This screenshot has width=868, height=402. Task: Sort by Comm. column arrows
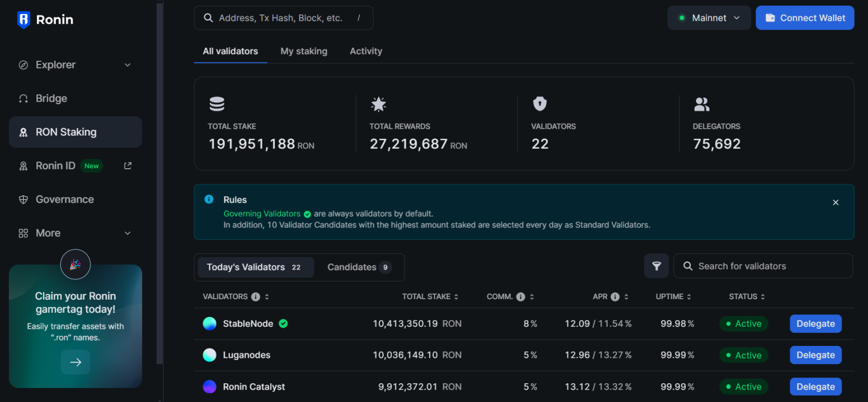coord(532,297)
